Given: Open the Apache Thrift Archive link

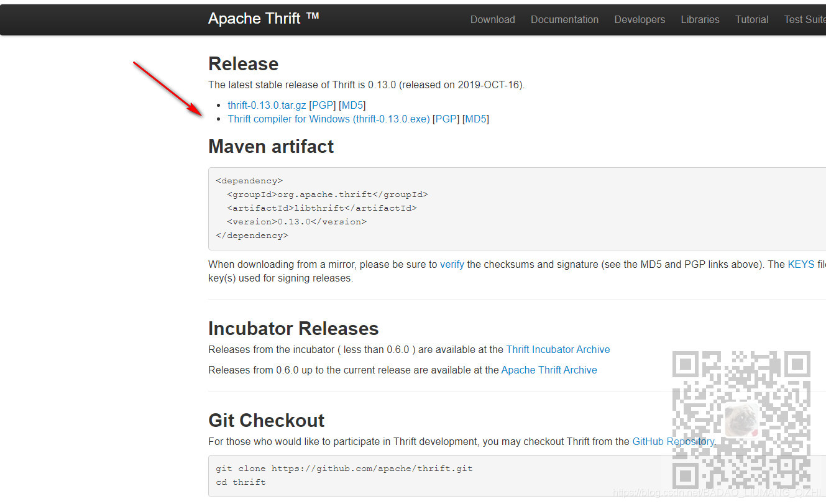Looking at the screenshot, I should 549,370.
